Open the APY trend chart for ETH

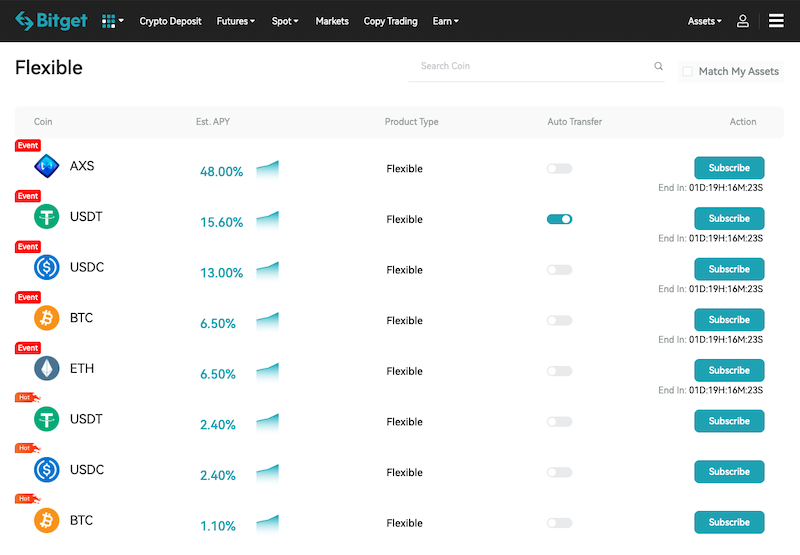click(267, 372)
